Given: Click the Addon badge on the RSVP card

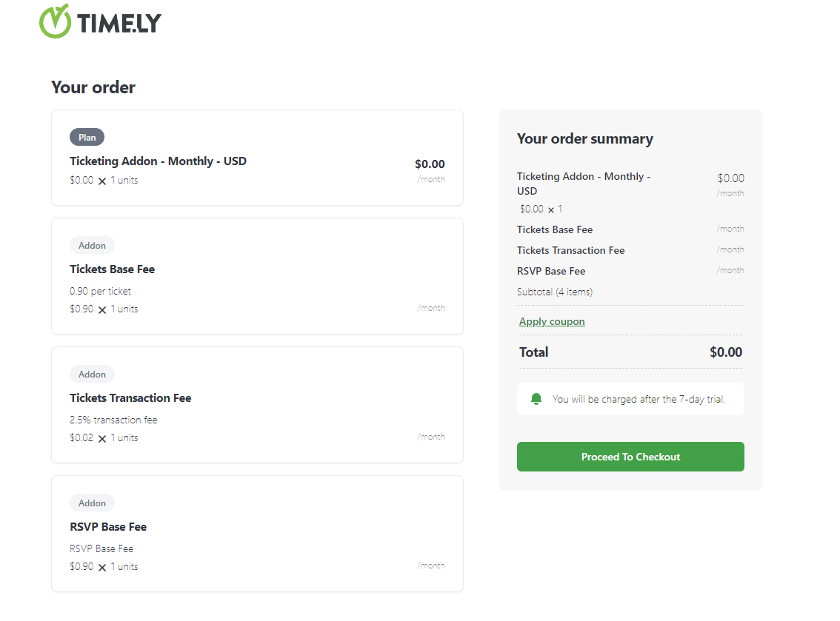Looking at the screenshot, I should coord(92,503).
